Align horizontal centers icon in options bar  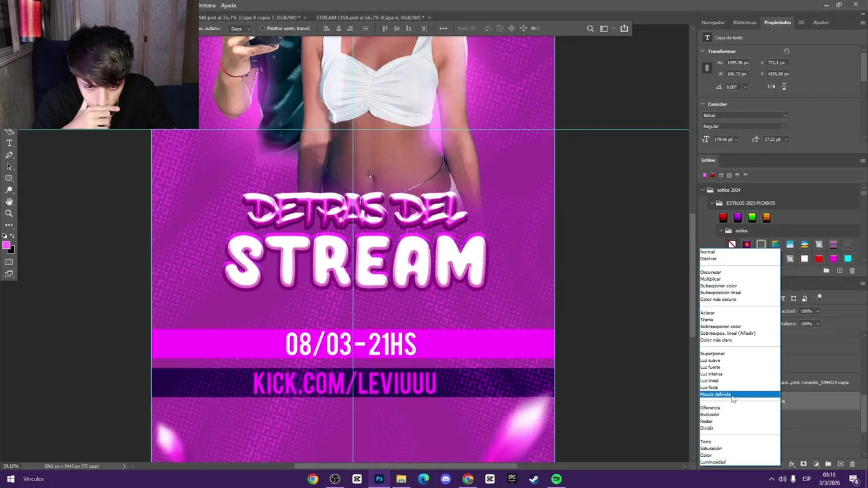click(x=338, y=28)
